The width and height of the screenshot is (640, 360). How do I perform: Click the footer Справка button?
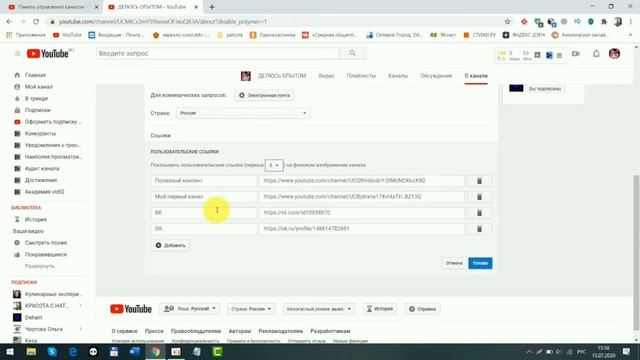[422, 309]
